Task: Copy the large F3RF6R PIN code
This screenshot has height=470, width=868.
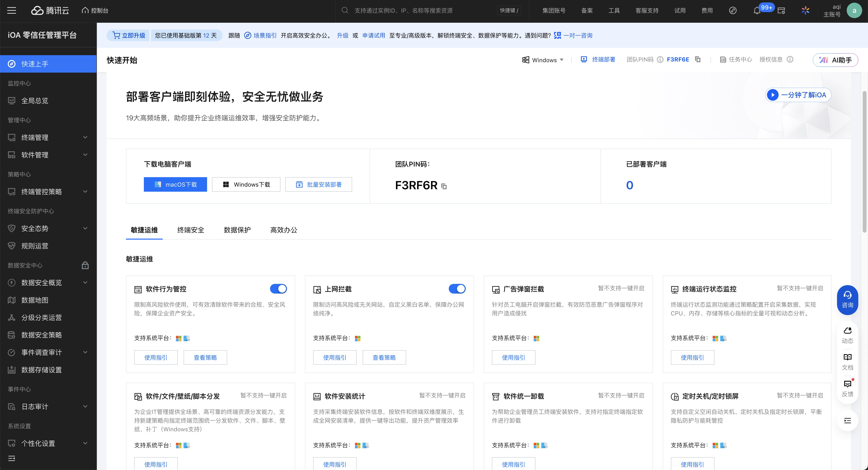Action: click(444, 186)
